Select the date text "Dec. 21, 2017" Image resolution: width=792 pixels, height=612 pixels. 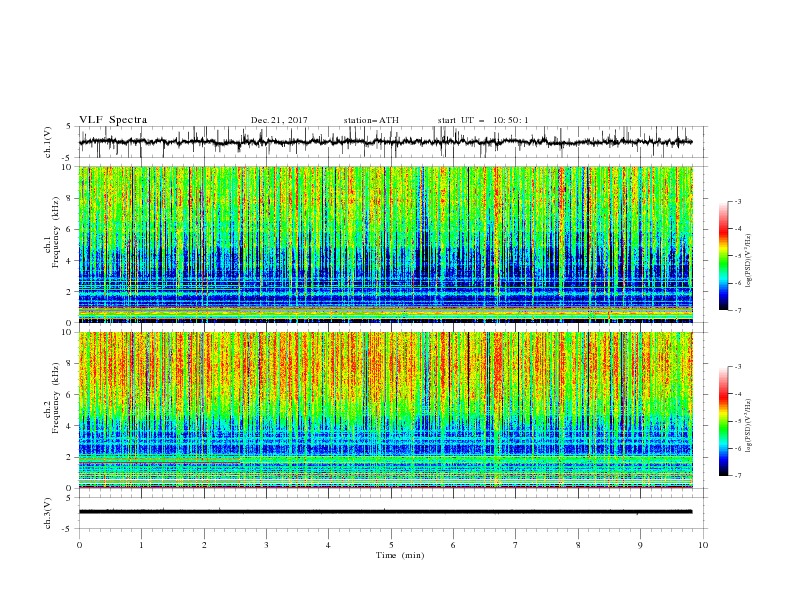point(279,120)
